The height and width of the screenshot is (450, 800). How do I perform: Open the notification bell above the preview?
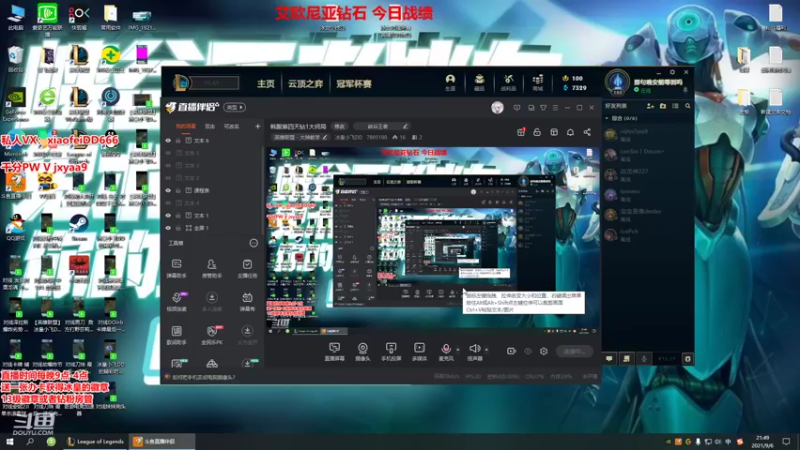[570, 132]
